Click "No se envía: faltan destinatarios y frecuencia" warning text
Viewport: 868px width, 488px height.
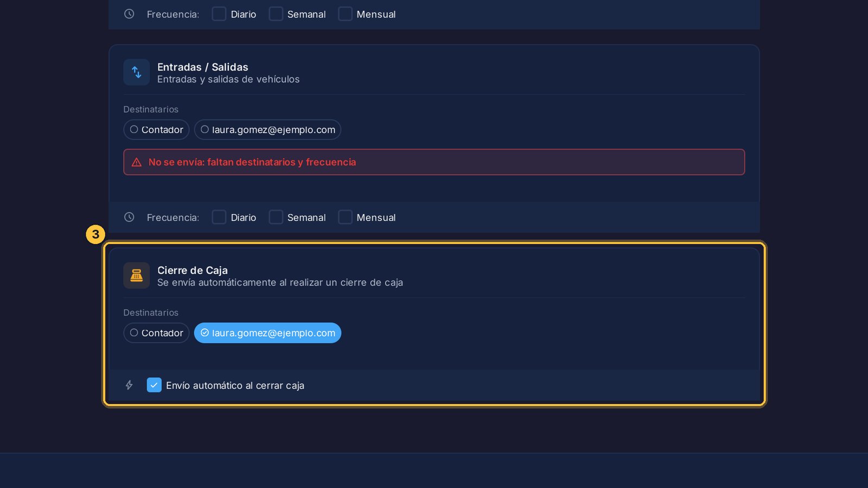(x=252, y=162)
